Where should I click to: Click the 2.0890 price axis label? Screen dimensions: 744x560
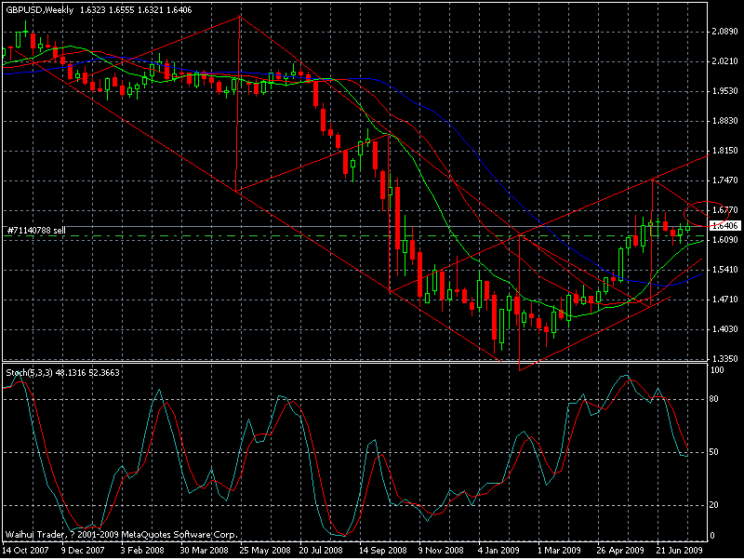(725, 32)
